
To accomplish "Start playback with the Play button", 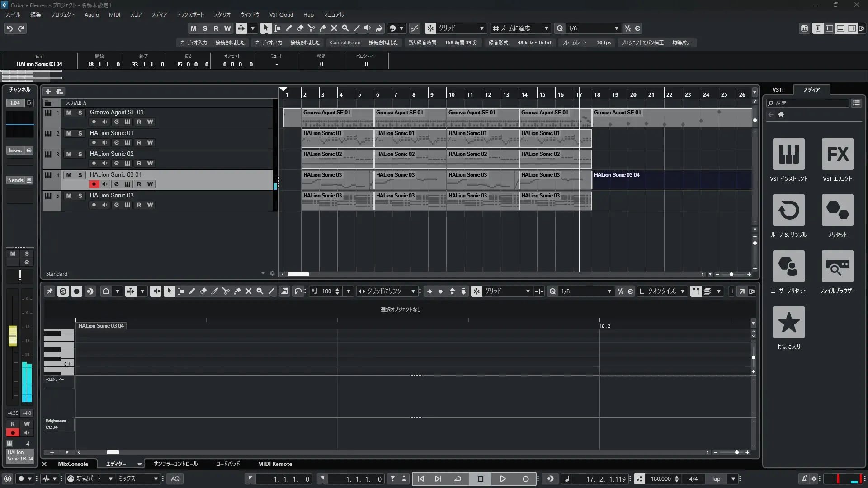I will (503, 479).
